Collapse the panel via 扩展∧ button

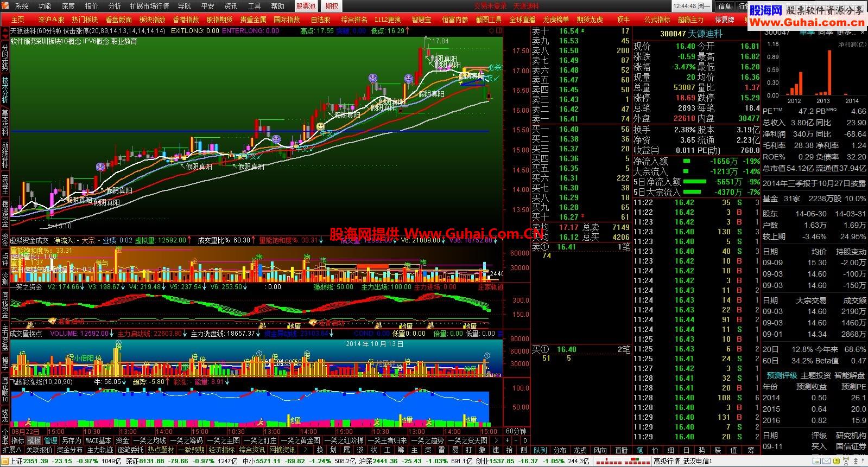pyautogui.click(x=11, y=450)
